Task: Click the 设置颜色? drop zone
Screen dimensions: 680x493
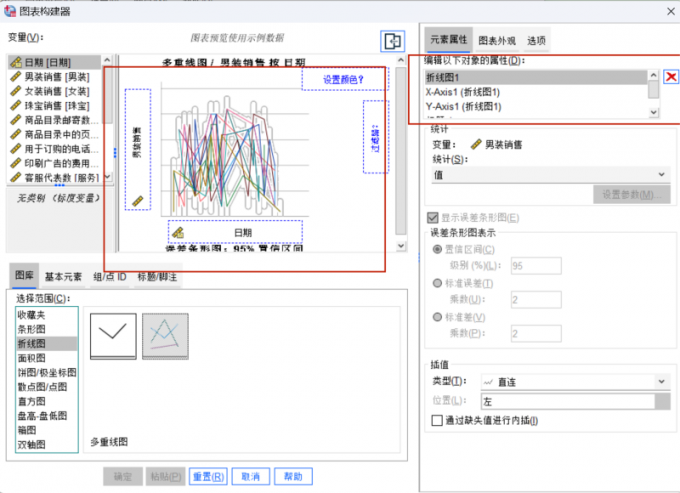Action: tap(344, 79)
